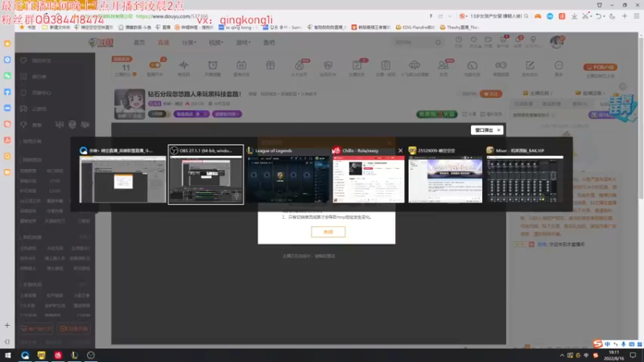Open the more ellipsis icon in toolbar

tap(559, 65)
